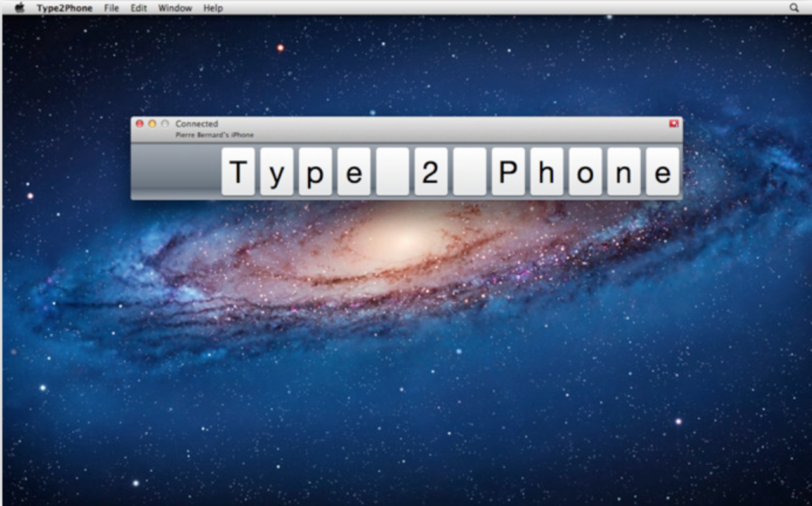This screenshot has width=812, height=506.
Task: Click the "n" keystroke tile
Action: click(623, 171)
